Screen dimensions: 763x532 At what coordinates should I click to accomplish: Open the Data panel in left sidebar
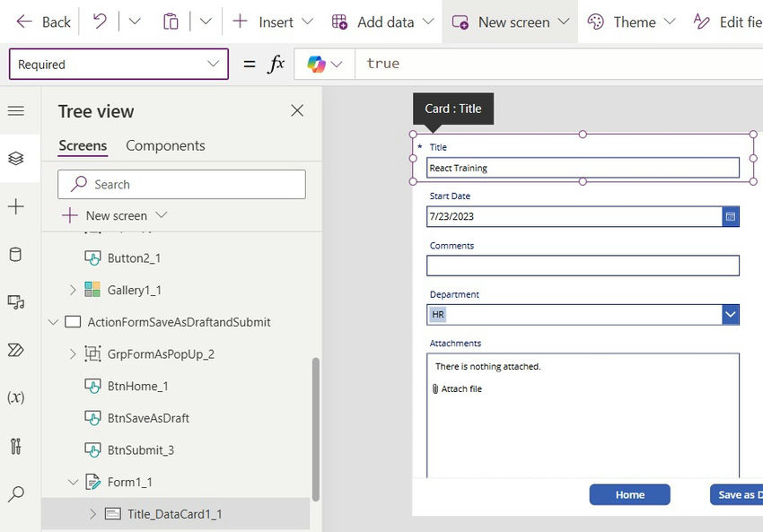click(15, 255)
